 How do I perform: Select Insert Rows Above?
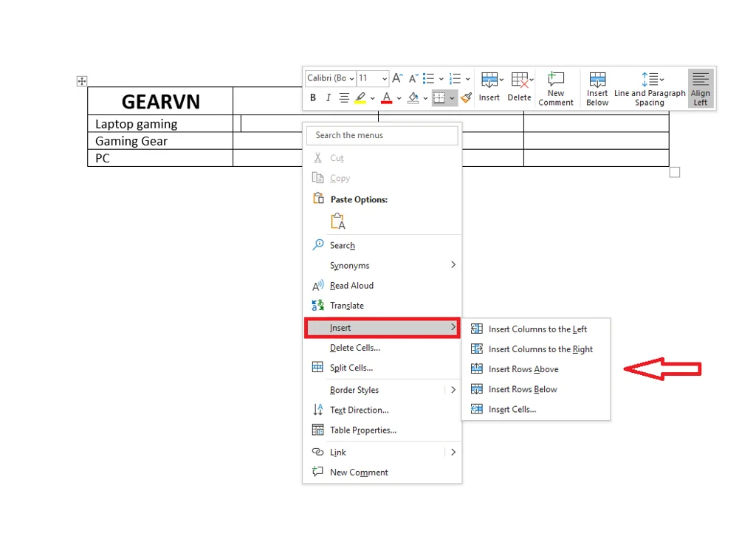tap(536, 369)
